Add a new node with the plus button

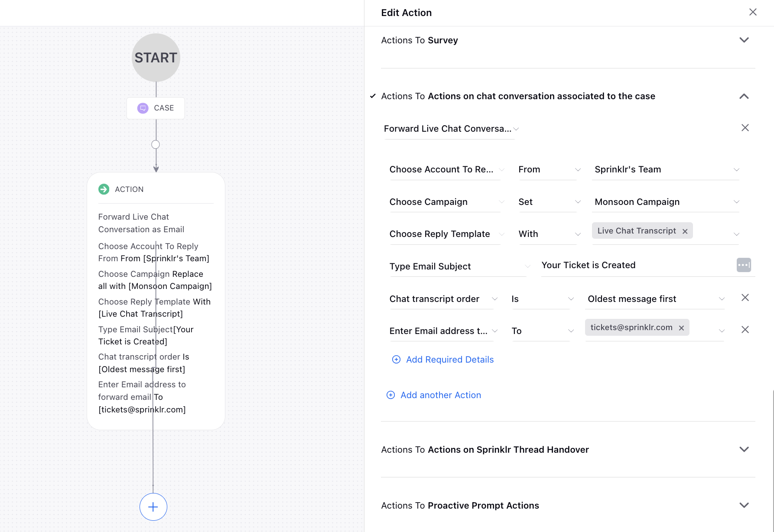153,507
